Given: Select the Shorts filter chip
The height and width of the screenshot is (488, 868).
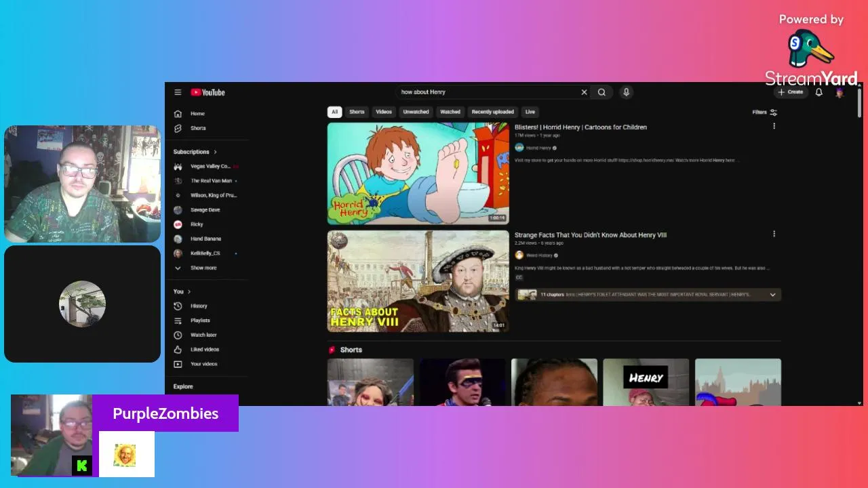Looking at the screenshot, I should pyautogui.click(x=357, y=112).
